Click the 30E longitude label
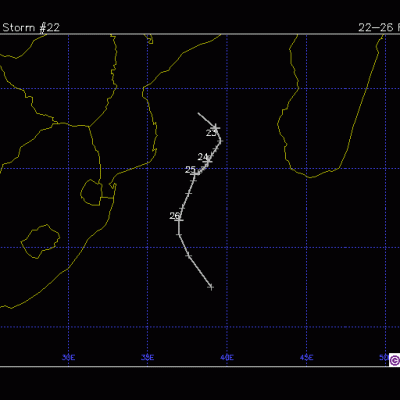The width and height of the screenshot is (400, 400). click(x=68, y=358)
